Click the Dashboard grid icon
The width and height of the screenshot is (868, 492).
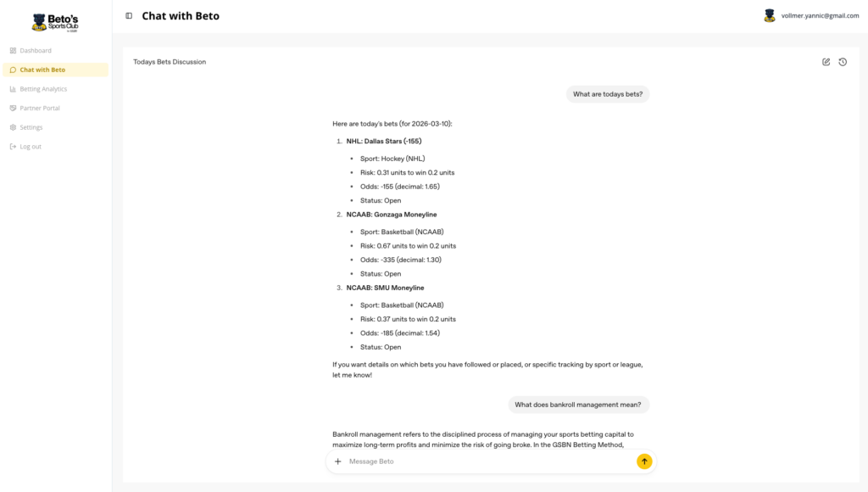[13, 51]
